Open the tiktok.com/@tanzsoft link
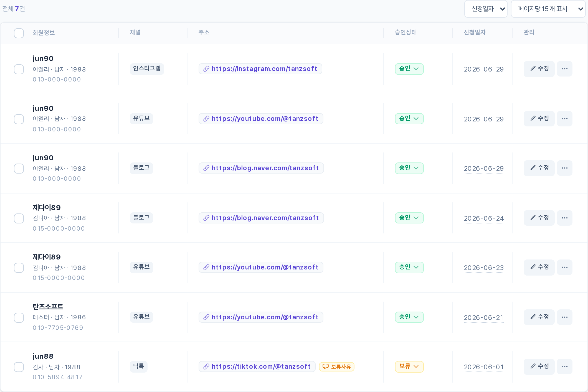Image resolution: width=588 pixels, height=392 pixels. [x=257, y=366]
